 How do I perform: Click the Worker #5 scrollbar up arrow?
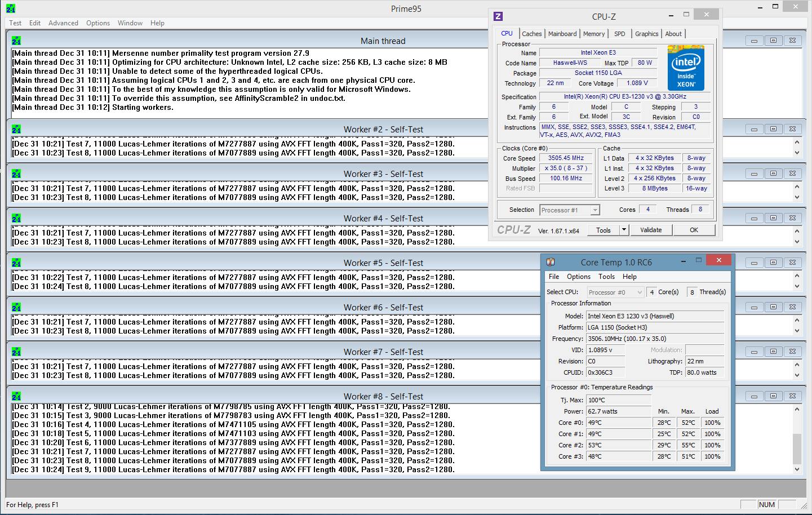pos(797,276)
